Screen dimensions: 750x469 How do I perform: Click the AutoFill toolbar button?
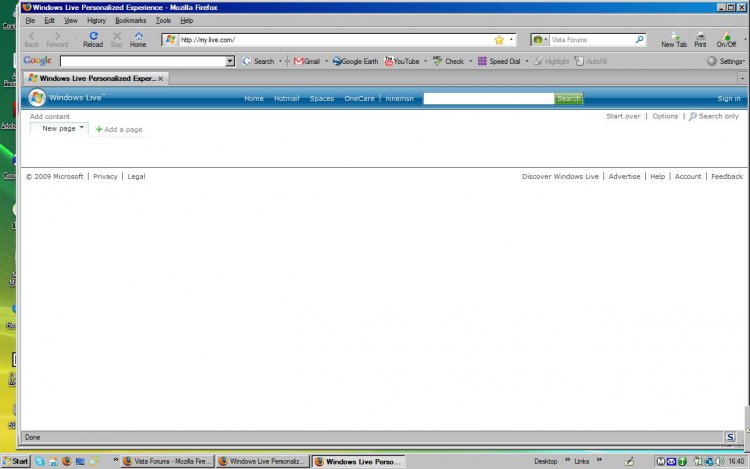[591, 61]
